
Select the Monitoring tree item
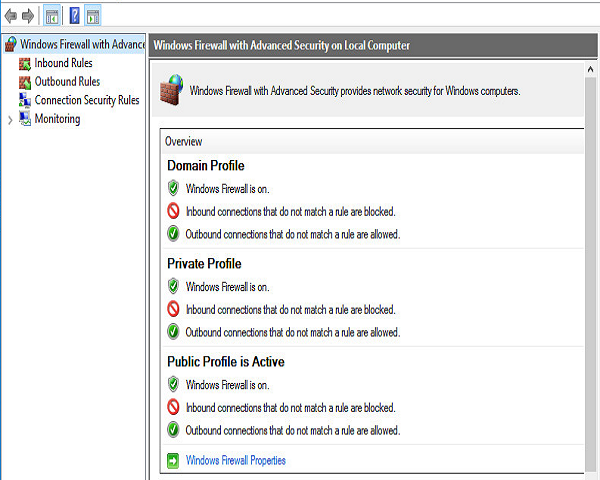50,119
